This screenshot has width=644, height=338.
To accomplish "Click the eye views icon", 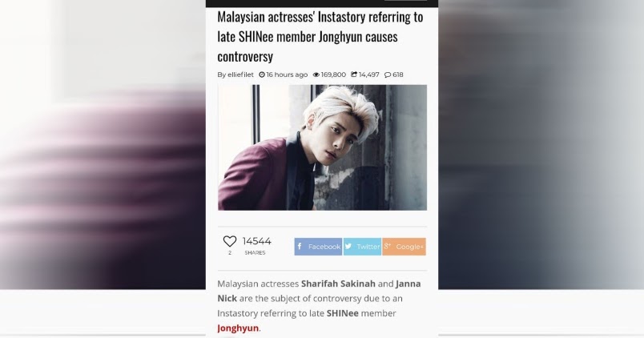I will click(316, 74).
